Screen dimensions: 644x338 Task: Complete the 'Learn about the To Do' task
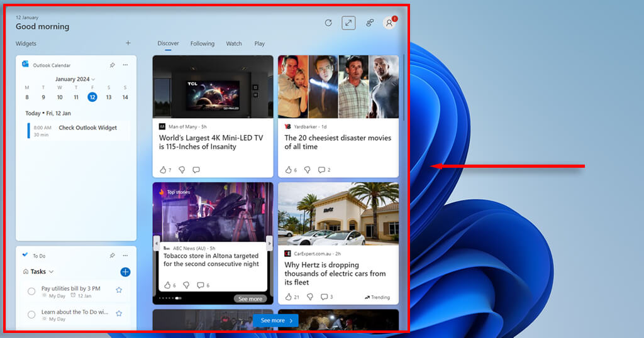pos(31,314)
